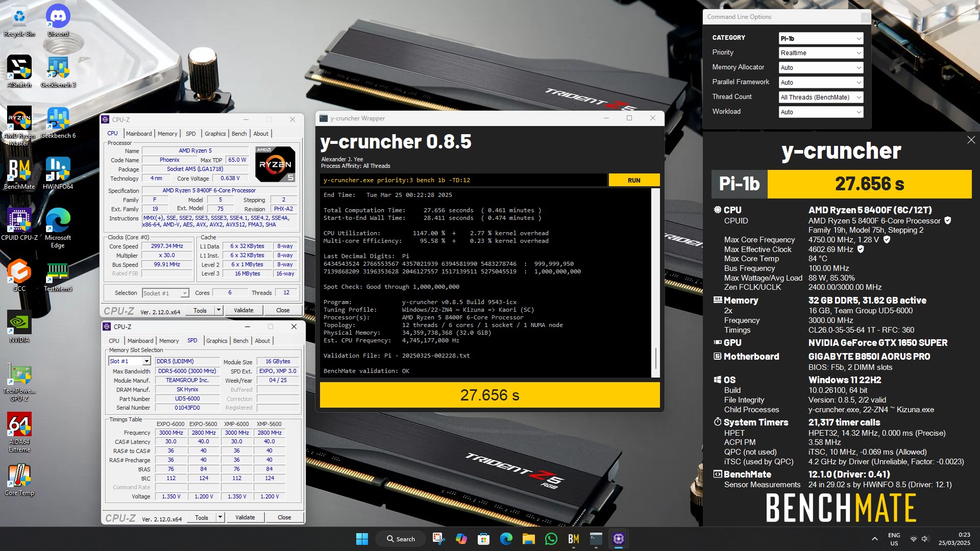The width and height of the screenshot is (980, 551).
Task: Open the Discord desktop icon
Action: [x=58, y=21]
